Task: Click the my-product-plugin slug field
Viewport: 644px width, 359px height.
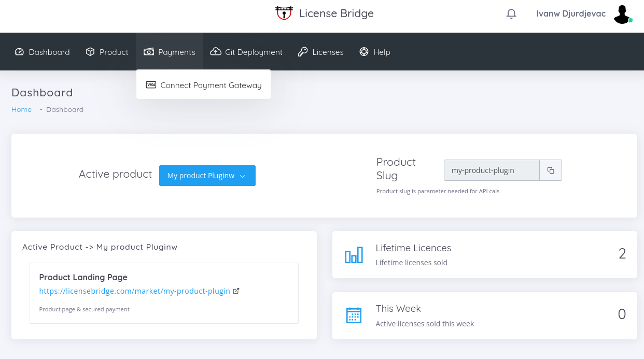Action: [x=492, y=170]
